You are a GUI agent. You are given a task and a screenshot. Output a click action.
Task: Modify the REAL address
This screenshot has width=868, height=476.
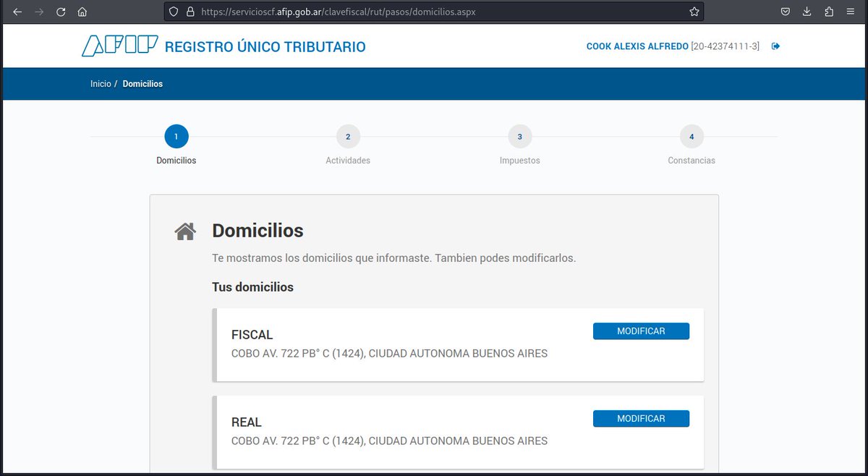641,419
